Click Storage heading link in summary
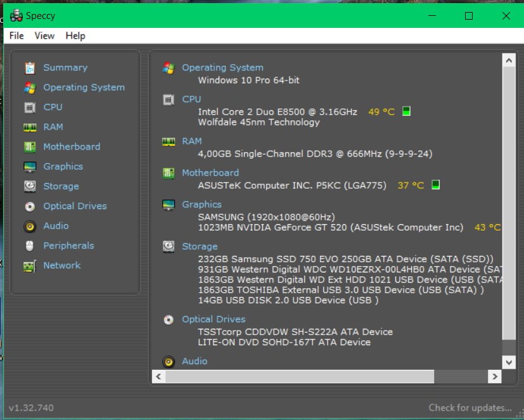This screenshot has height=420, width=524. pyautogui.click(x=200, y=246)
